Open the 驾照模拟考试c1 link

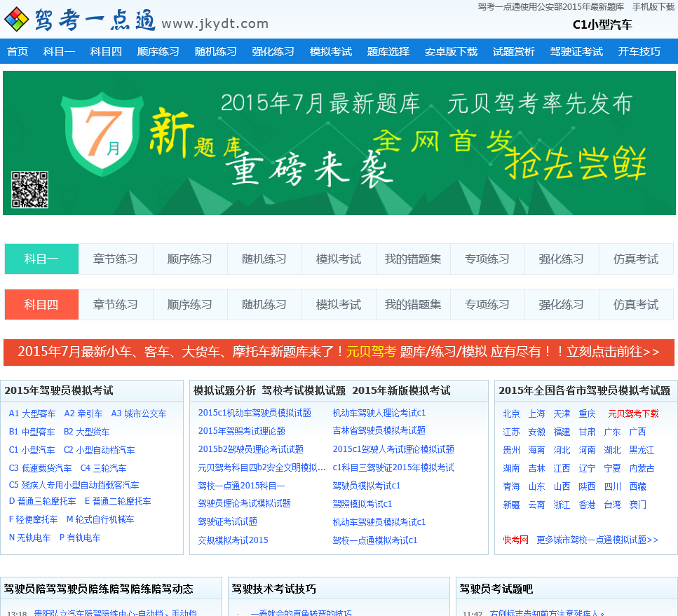coord(362,504)
